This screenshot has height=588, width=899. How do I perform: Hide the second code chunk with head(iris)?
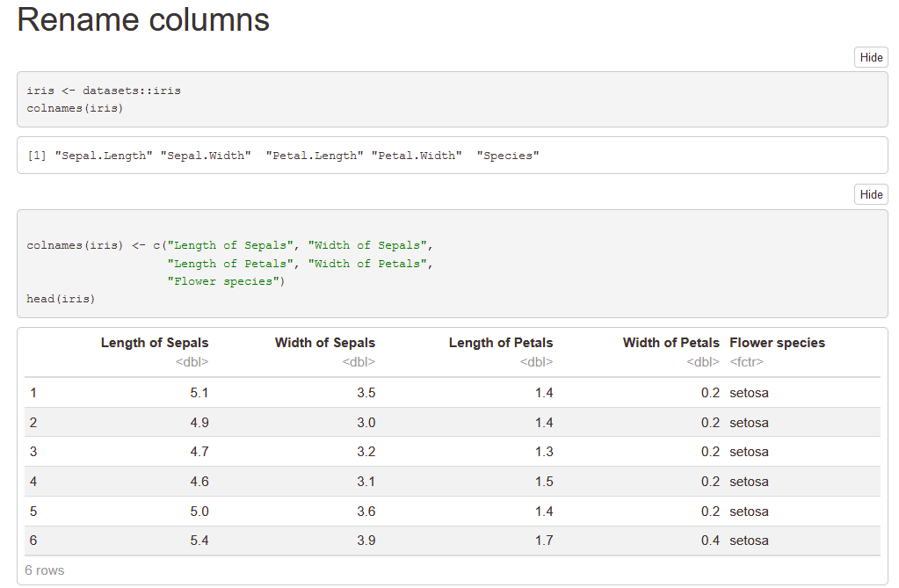[871, 194]
